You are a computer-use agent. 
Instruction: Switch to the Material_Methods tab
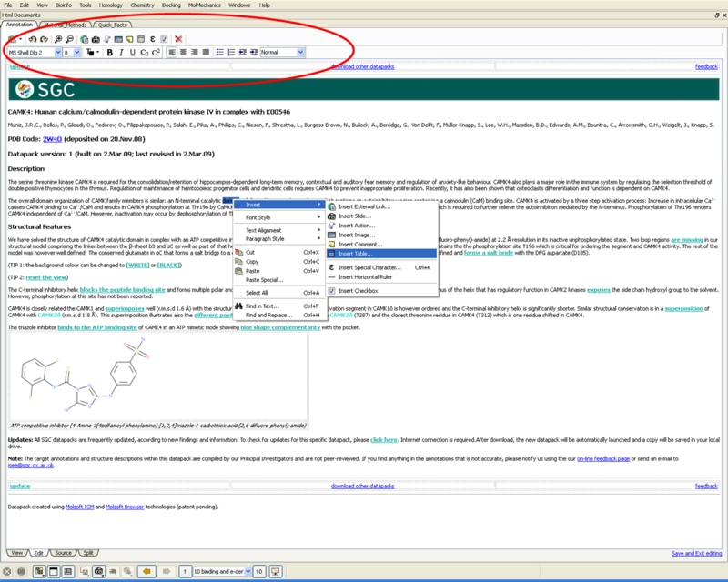pyautogui.click(x=65, y=25)
